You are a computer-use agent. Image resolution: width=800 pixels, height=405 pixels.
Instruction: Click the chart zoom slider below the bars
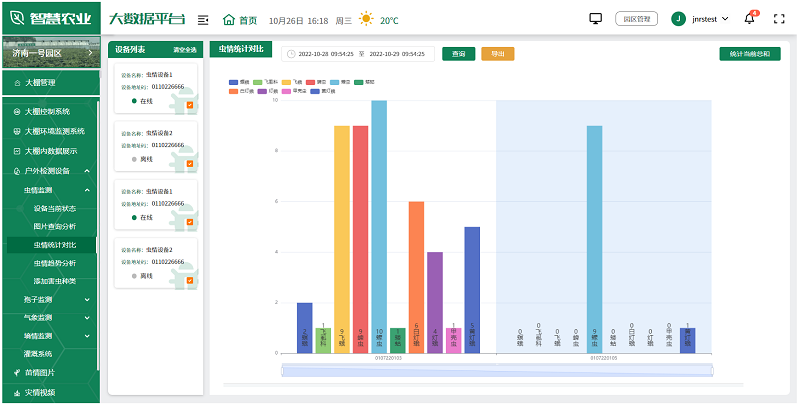click(497, 371)
